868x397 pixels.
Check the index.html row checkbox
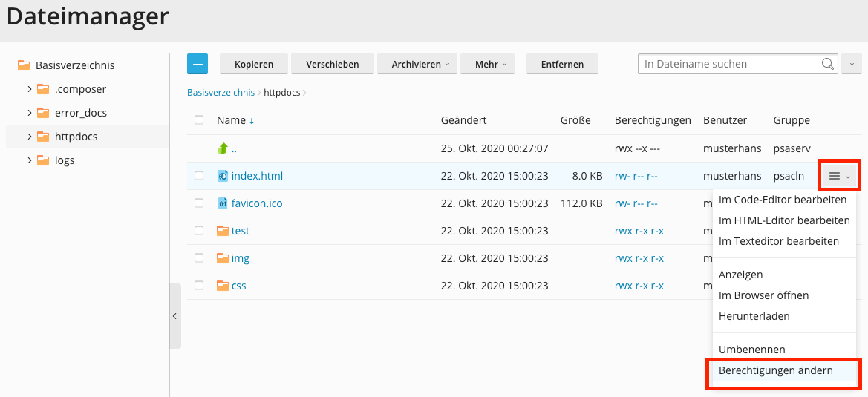point(199,176)
